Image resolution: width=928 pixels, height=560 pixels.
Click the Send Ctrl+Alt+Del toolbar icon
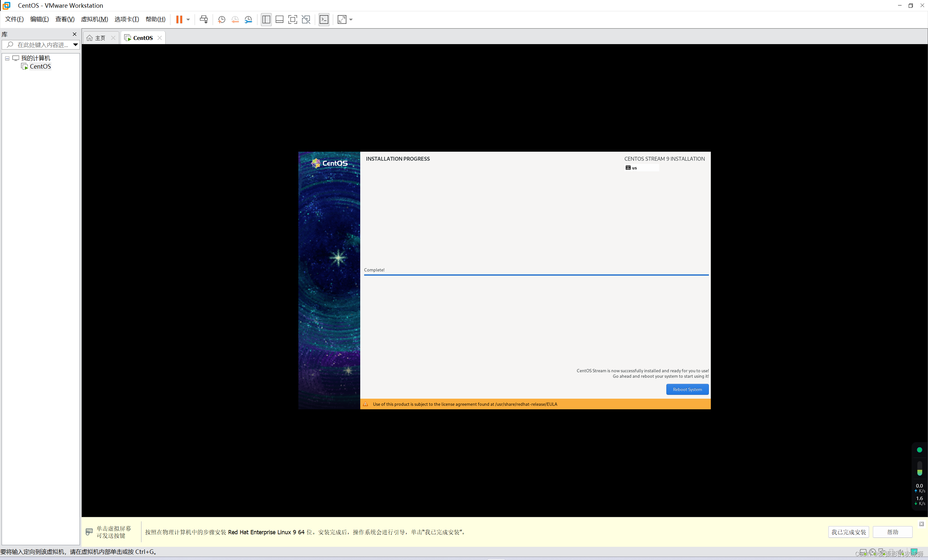coord(204,20)
